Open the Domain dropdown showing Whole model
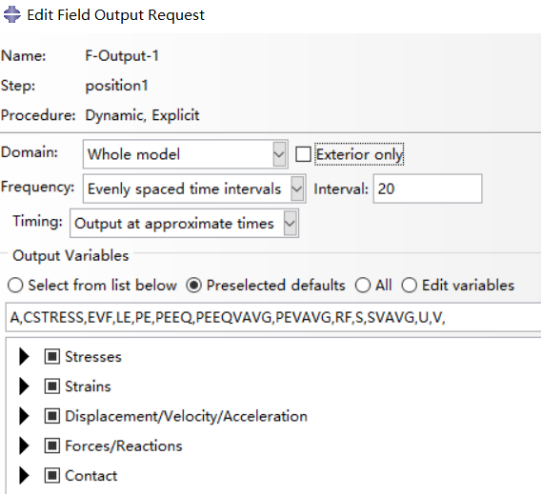 click(186, 154)
